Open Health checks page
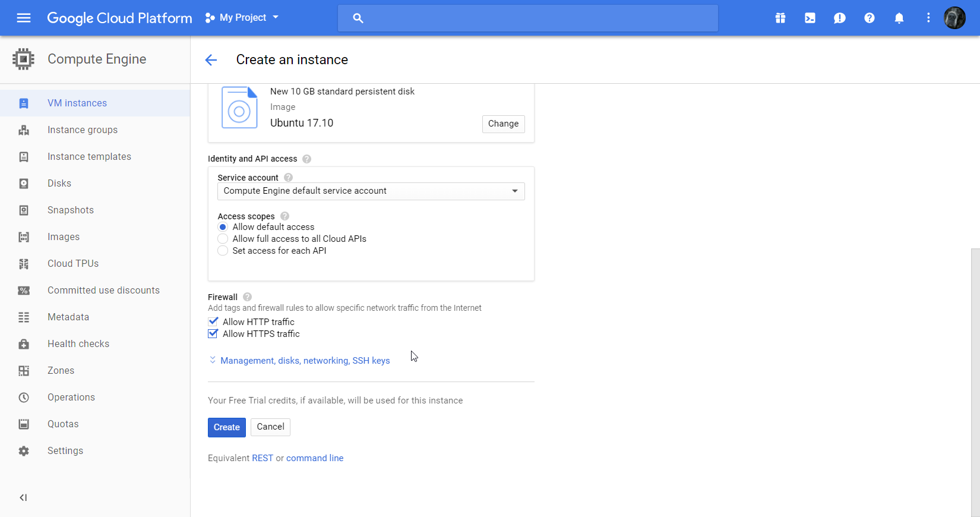This screenshot has height=517, width=980. pos(78,344)
